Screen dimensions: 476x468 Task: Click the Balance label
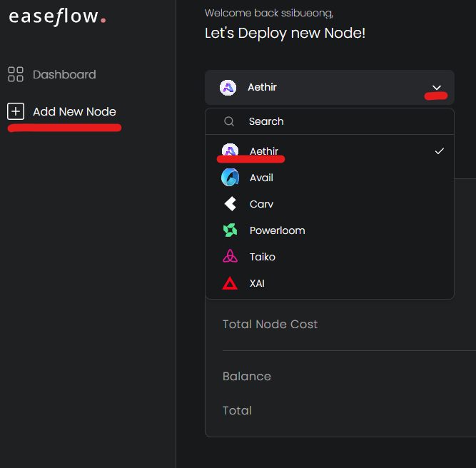(x=246, y=377)
